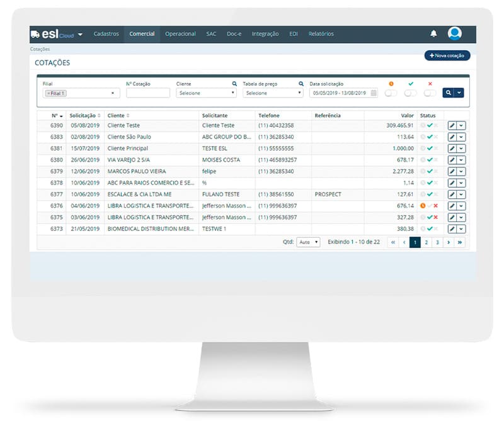Viewport: 504px width, 421px height.
Task: Open the Operacional menu
Action: tap(180, 34)
